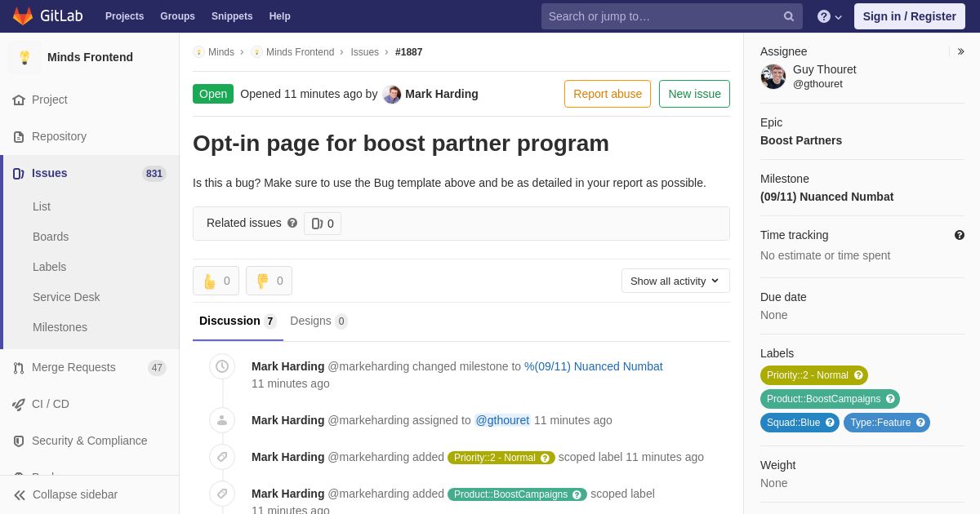This screenshot has width=980, height=514.
Task: Click help icon on Product::BoostCampaigns sidebar label
Action: [890, 399]
